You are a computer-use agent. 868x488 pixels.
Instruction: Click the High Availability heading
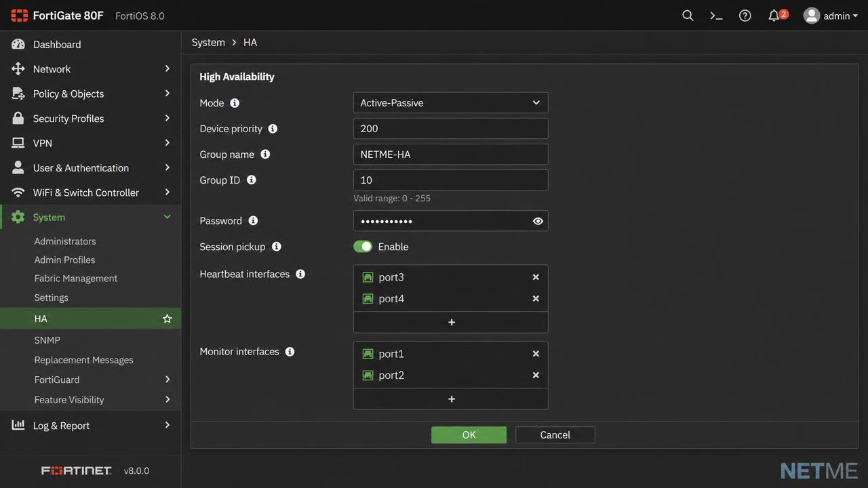click(x=237, y=77)
